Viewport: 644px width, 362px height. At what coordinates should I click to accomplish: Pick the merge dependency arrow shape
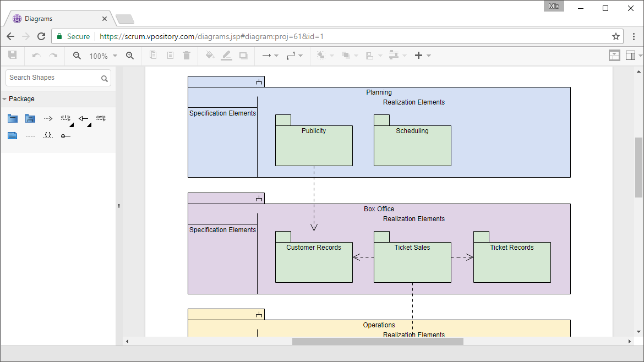click(101, 118)
